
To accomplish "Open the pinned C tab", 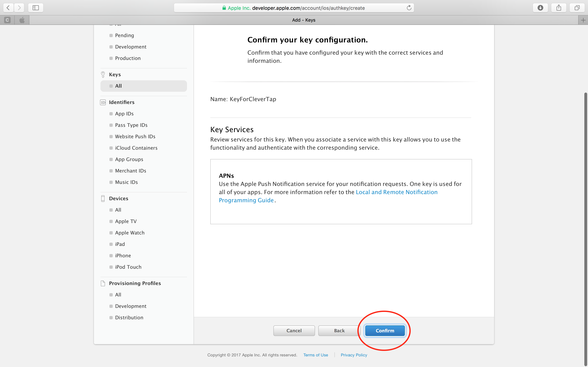I will pyautogui.click(x=7, y=20).
